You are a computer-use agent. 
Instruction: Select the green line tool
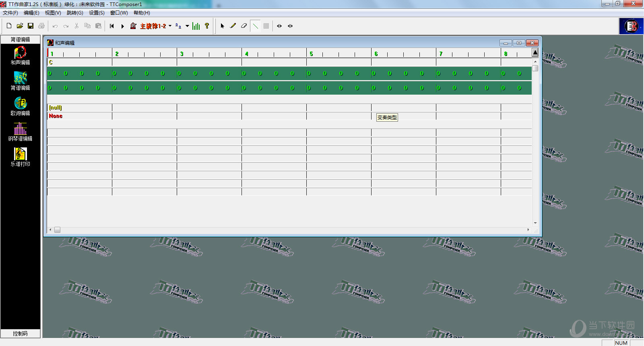point(255,26)
